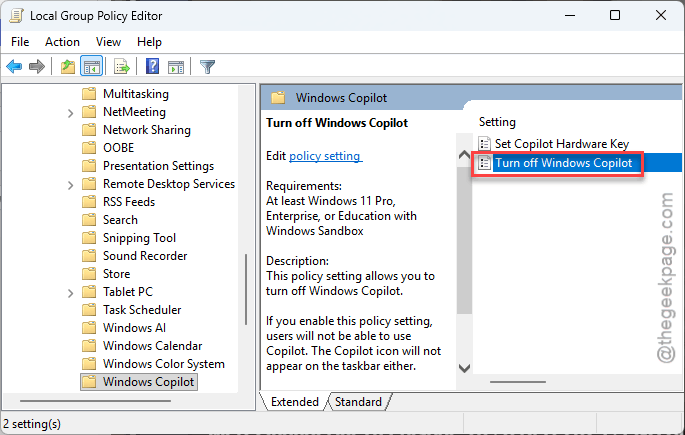Click the Multitasking folder icon
Image resolution: width=685 pixels, height=435 pixels.
coord(89,94)
